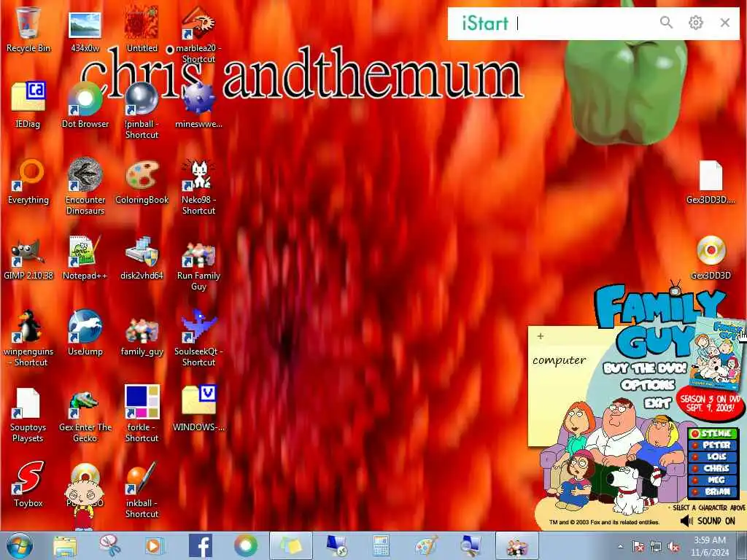Run the disk2vhd64 utility icon
This screenshot has width=747, height=560.
tap(142, 257)
